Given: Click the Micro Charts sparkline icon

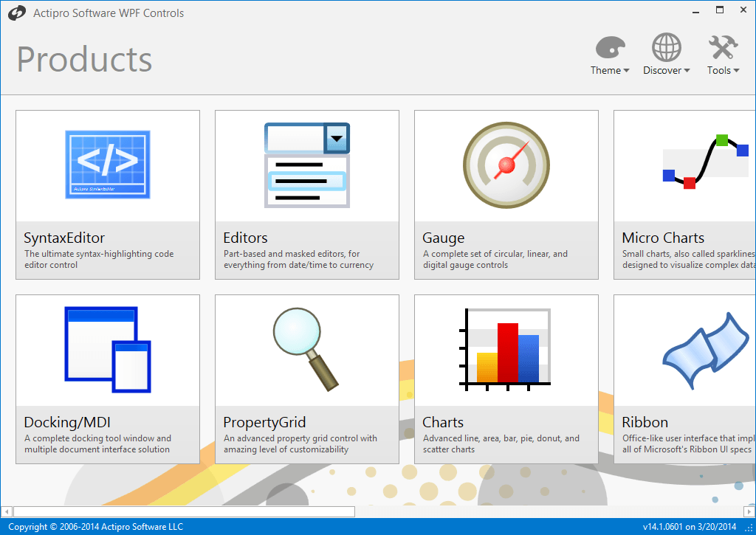Looking at the screenshot, I should click(x=706, y=162).
